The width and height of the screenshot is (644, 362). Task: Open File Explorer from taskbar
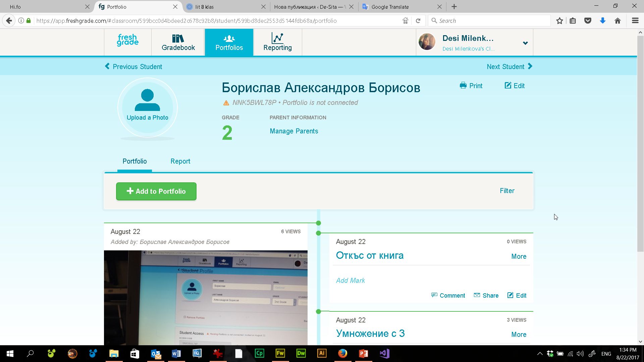point(114,354)
